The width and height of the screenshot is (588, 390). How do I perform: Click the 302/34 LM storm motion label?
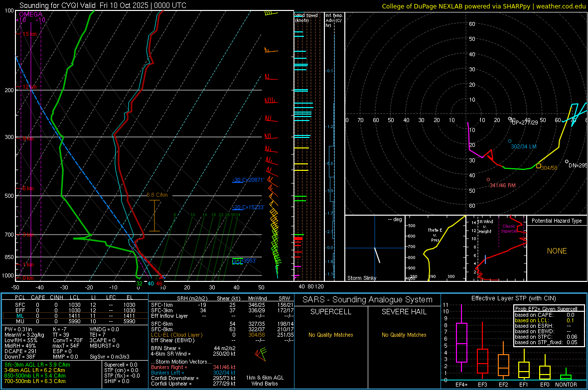(524, 146)
